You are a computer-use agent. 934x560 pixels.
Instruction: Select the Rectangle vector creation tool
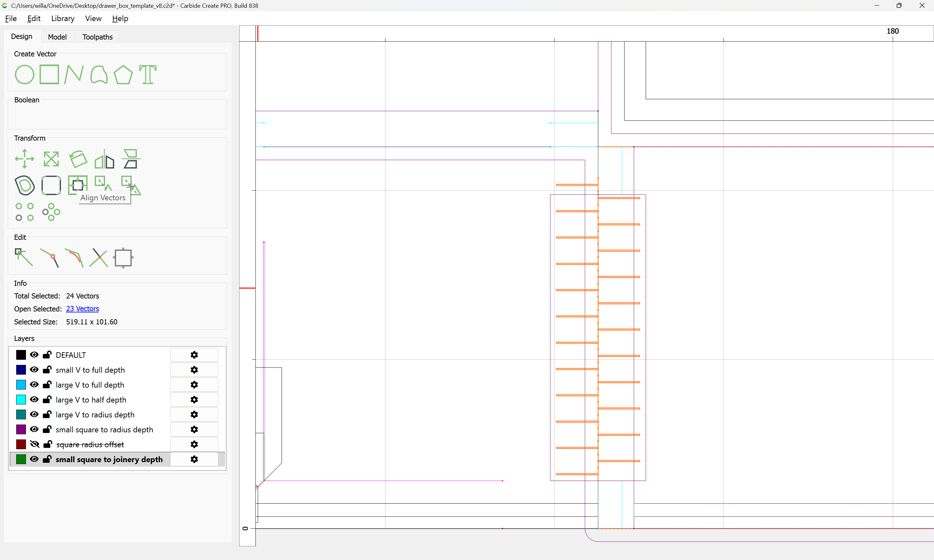click(x=49, y=74)
